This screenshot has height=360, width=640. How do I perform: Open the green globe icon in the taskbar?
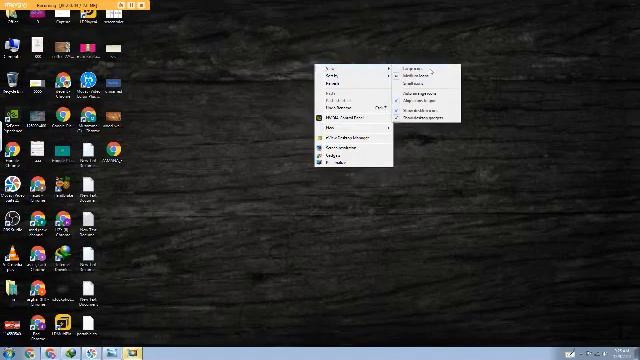tap(71, 353)
